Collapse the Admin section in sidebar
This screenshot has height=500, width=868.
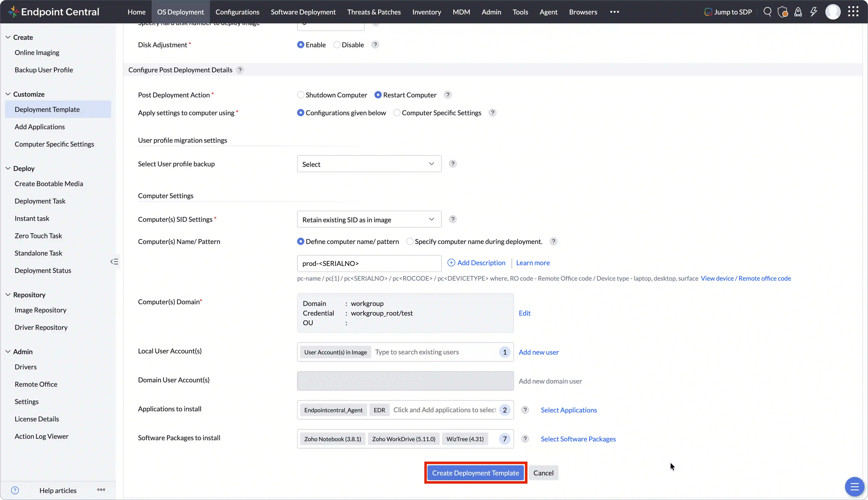[8, 352]
